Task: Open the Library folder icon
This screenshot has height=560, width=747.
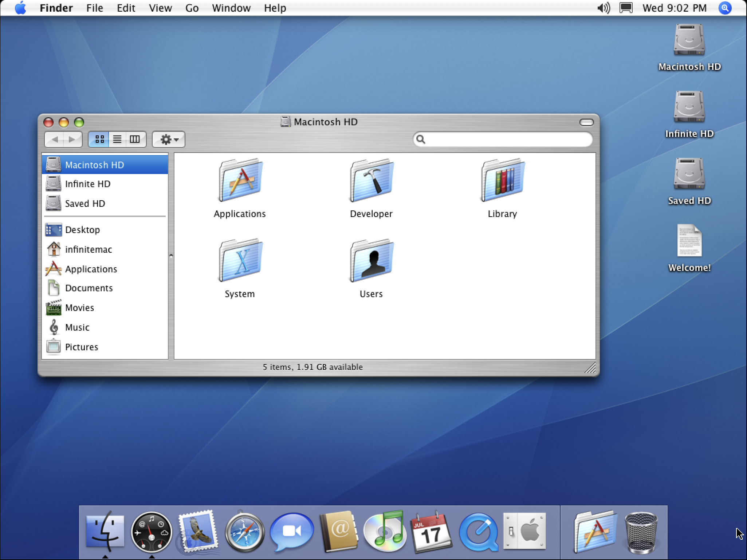Action: 503,181
